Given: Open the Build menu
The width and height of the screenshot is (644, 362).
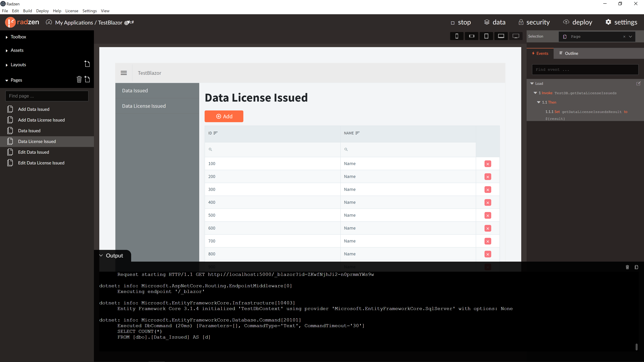Looking at the screenshot, I should (x=28, y=11).
